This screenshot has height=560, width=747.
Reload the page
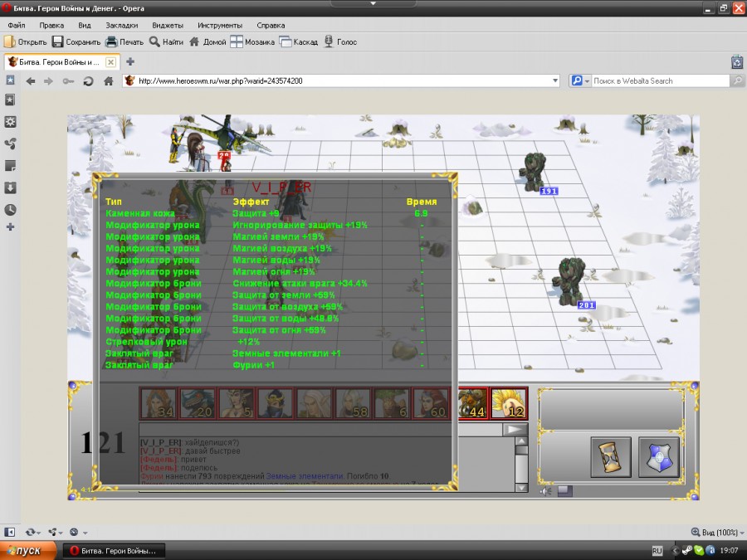pyautogui.click(x=88, y=81)
